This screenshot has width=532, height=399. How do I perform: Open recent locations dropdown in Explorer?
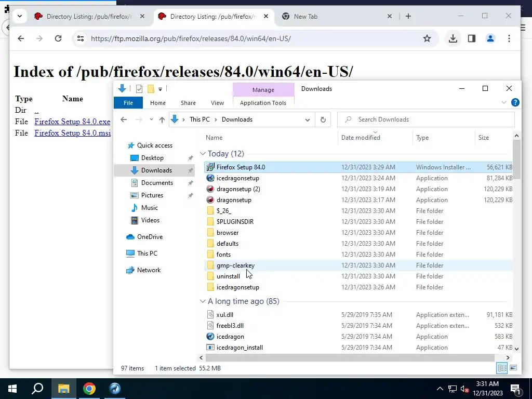pos(151,119)
